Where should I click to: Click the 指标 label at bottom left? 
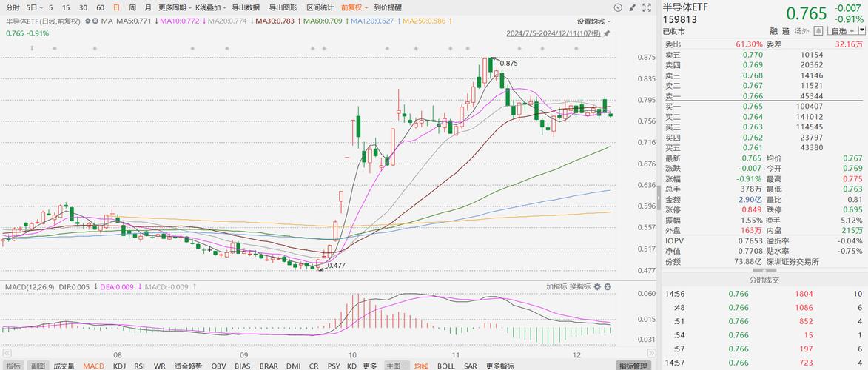tap(13, 366)
